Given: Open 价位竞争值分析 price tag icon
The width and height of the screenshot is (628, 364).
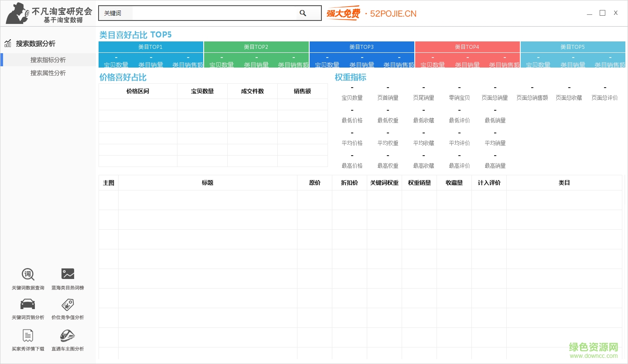Looking at the screenshot, I should coord(68,304).
